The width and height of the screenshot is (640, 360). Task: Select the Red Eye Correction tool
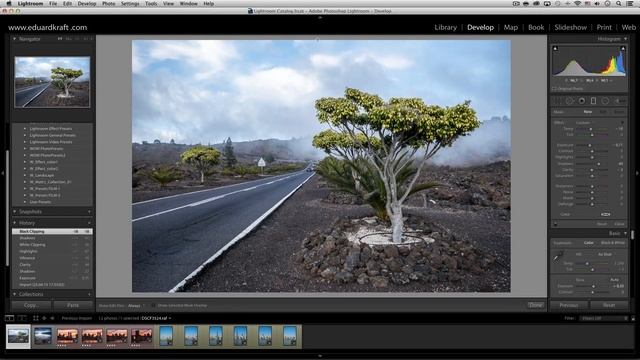pyautogui.click(x=582, y=101)
